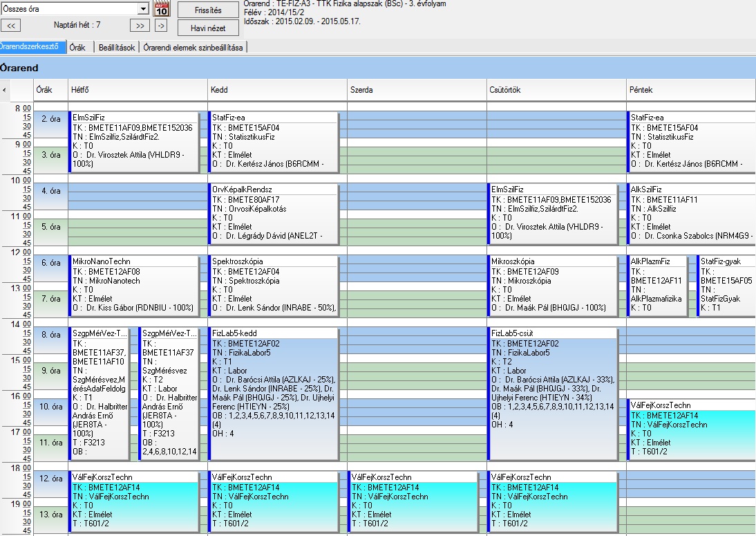Select Monday's VálFejKorszTechn evening block
This screenshot has height=536, width=756.
pyautogui.click(x=134, y=502)
